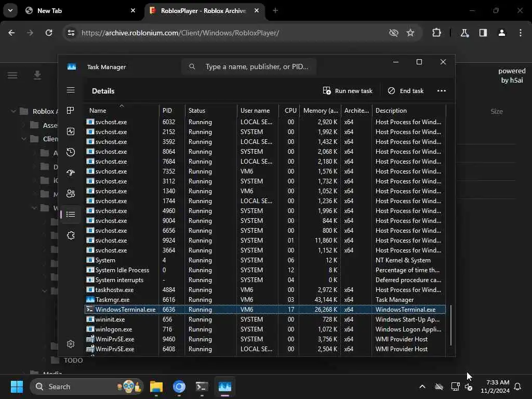
Task: Open Startup apps page icon
Action: (71, 172)
